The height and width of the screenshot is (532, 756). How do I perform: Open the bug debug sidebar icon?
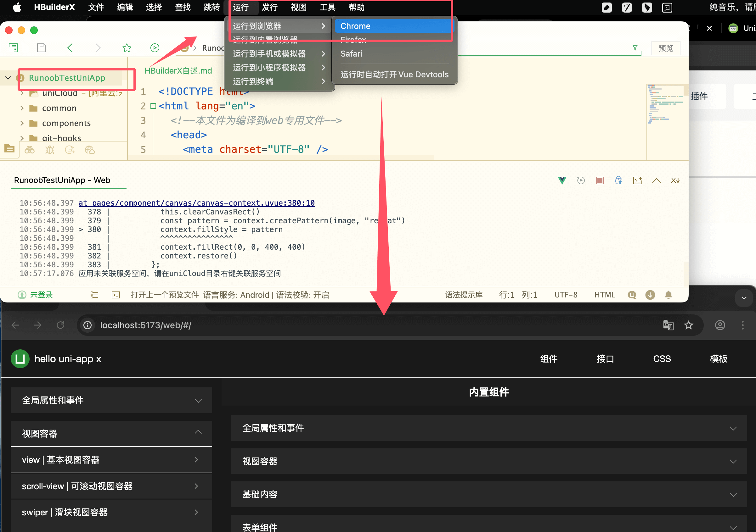pos(49,150)
